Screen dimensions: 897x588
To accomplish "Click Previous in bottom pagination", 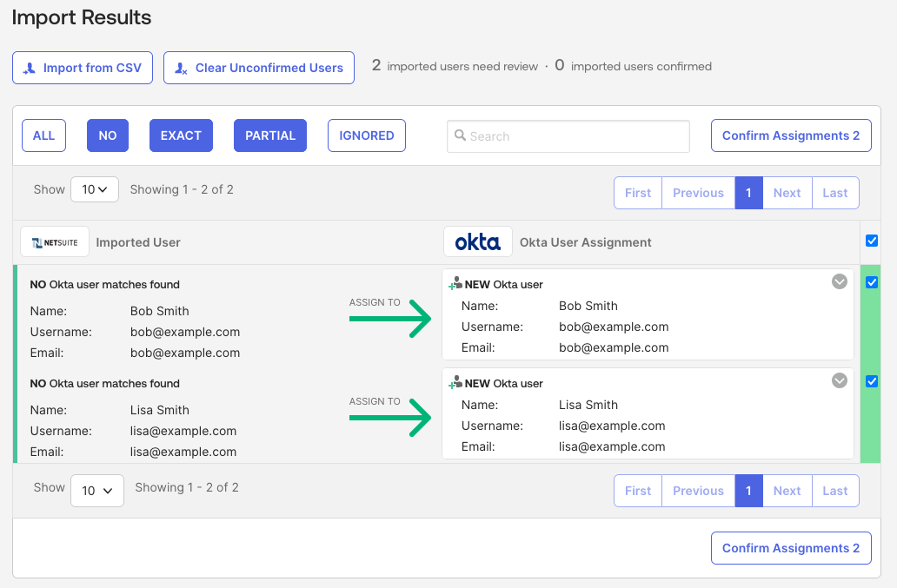I will point(699,491).
